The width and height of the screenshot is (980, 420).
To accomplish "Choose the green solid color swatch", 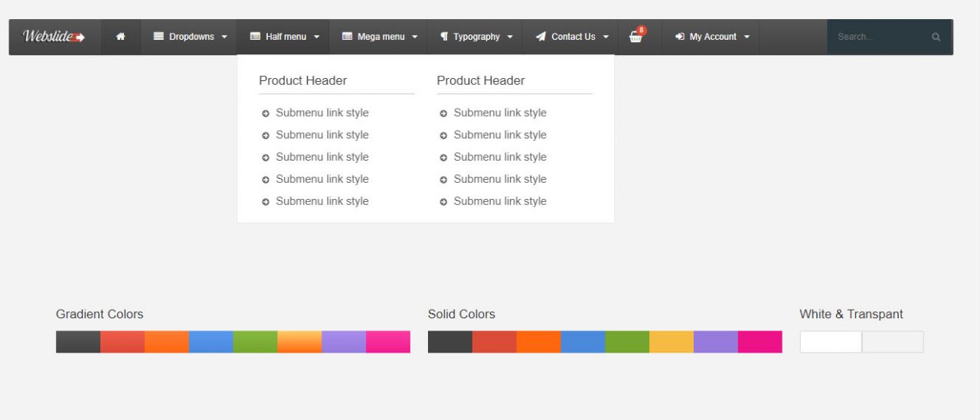I will pos(627,342).
